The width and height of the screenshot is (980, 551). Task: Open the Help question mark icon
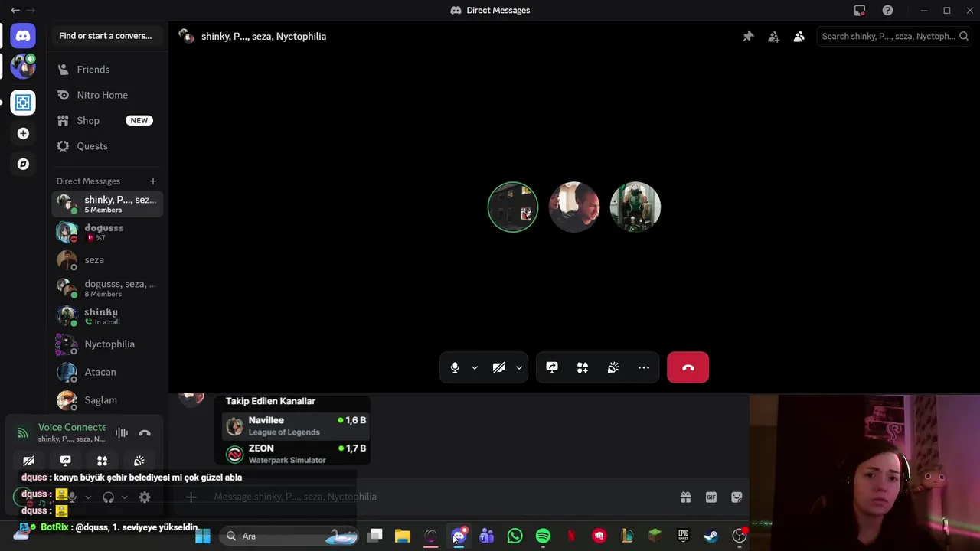887,11
